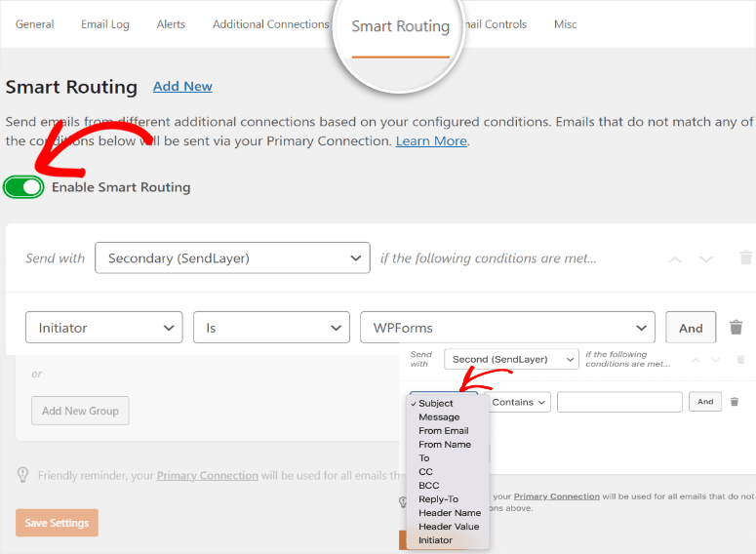Screen dimensions: 756x554
Task: Open the Learn More link
Action: coord(431,140)
